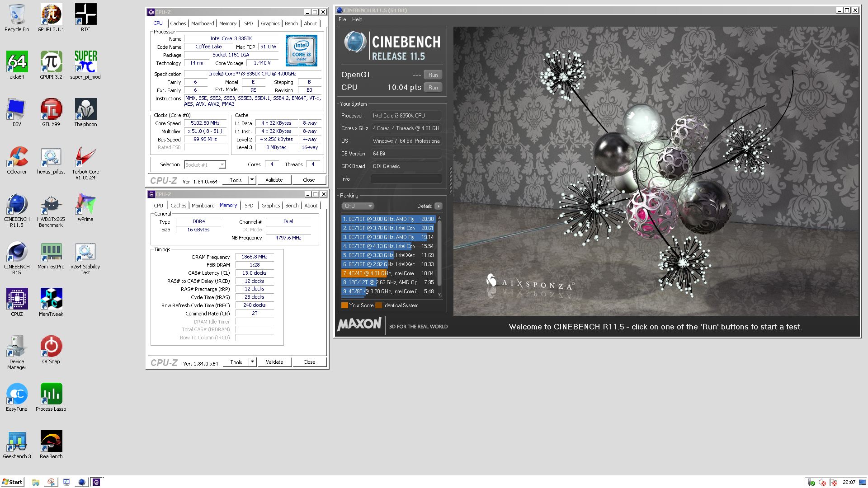Open Snipping Tool from the taskbar
The height and width of the screenshot is (488, 868).
[51, 482]
